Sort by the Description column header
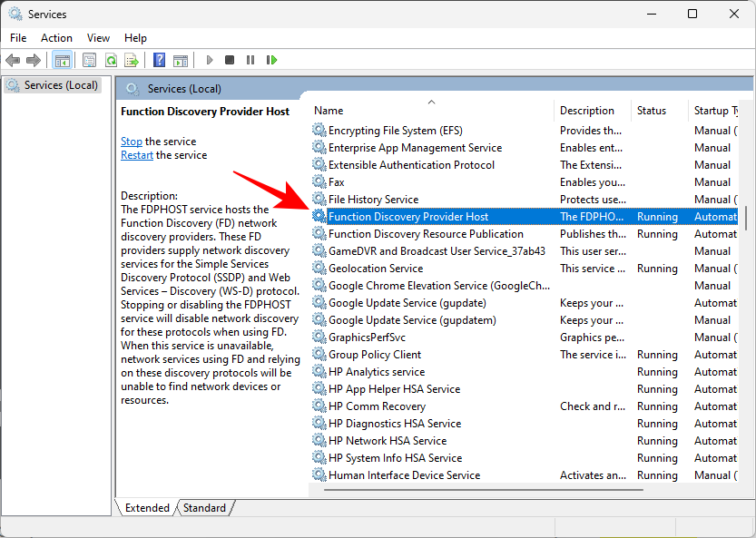 pyautogui.click(x=593, y=111)
